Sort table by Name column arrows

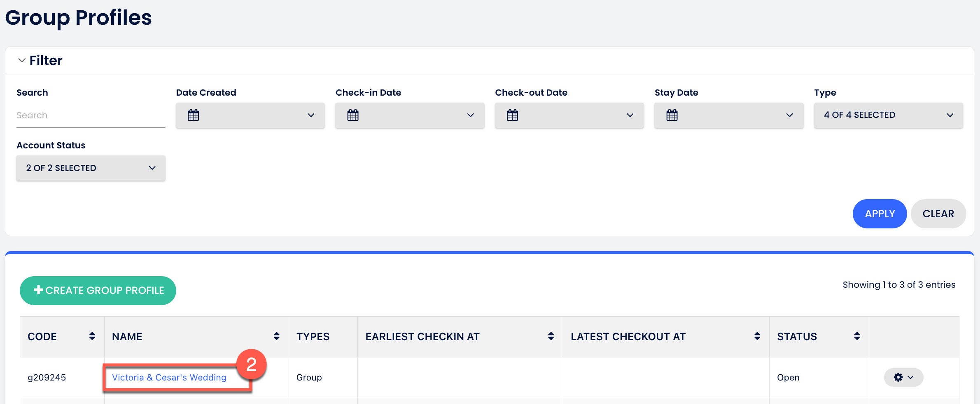pos(276,336)
